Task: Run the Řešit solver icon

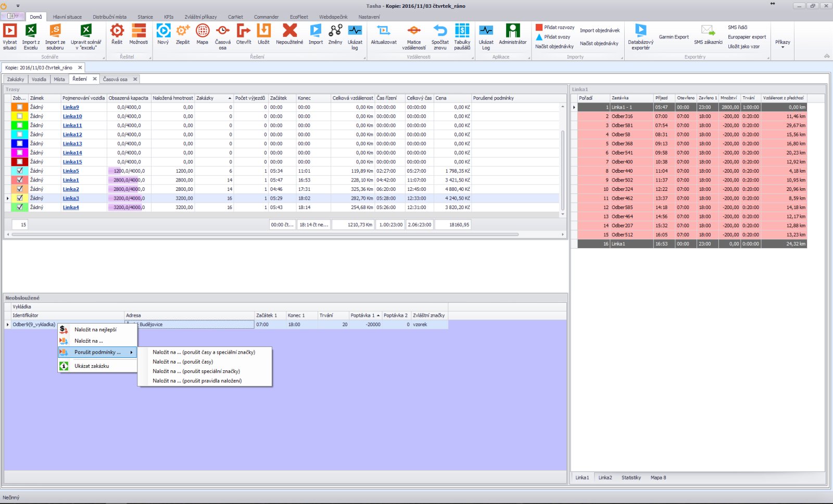Action: pos(117,31)
